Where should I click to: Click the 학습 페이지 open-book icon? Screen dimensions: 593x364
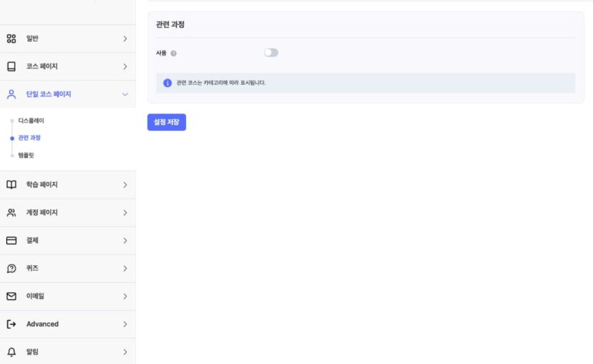(x=12, y=184)
